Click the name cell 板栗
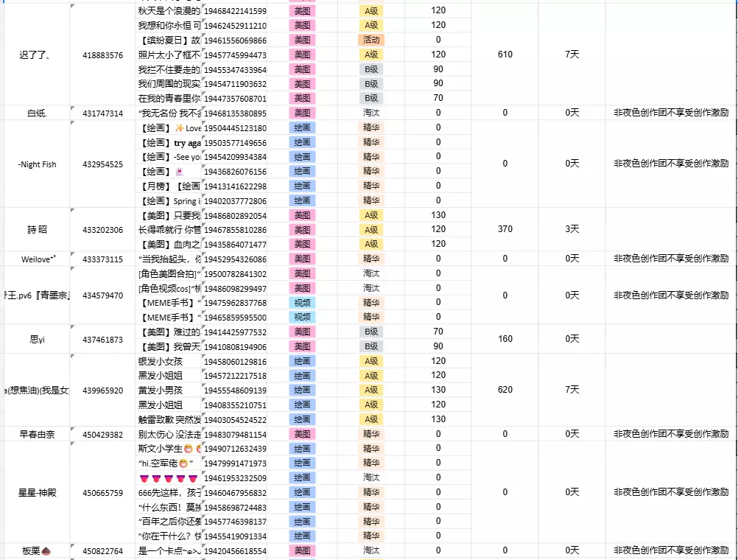This screenshot has height=560, width=738. 37,550
